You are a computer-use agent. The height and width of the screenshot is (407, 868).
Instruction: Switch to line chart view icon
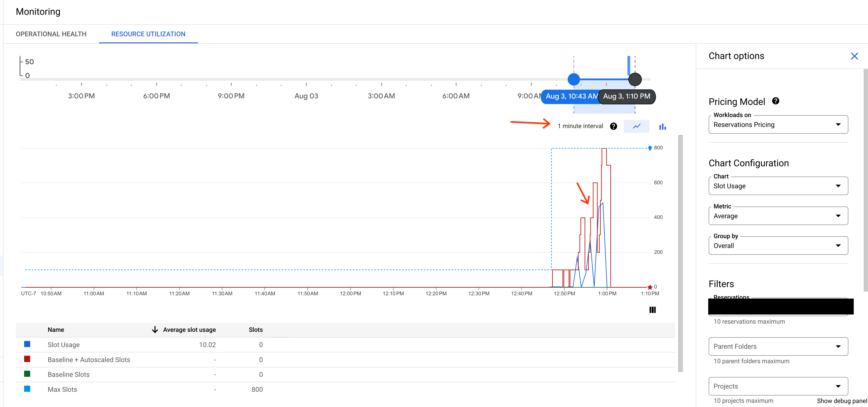637,126
